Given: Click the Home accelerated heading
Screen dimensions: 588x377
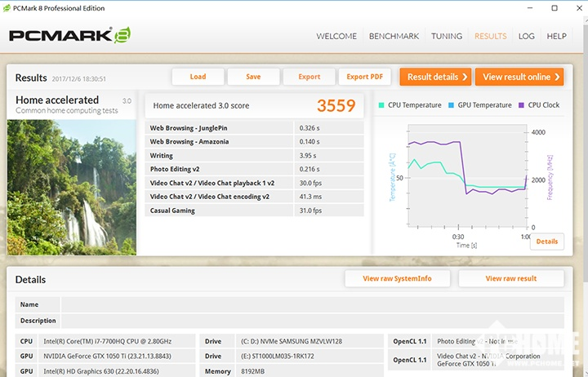Looking at the screenshot, I should pyautogui.click(x=57, y=100).
